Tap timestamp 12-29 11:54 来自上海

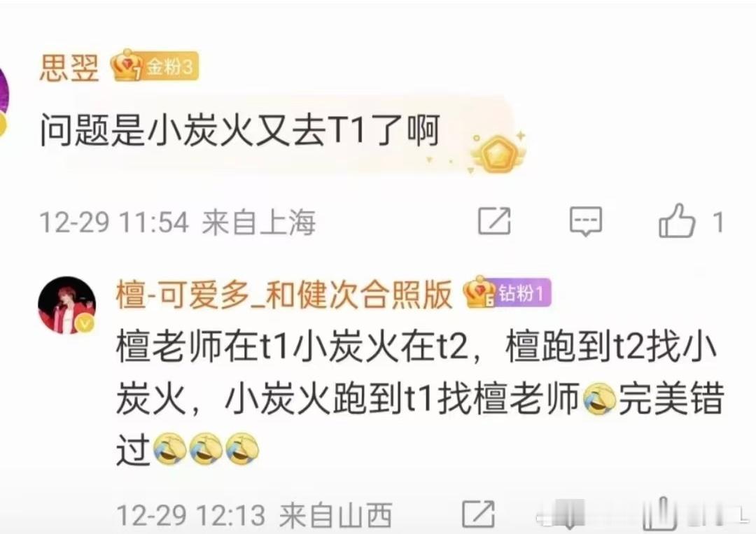pyautogui.click(x=177, y=222)
